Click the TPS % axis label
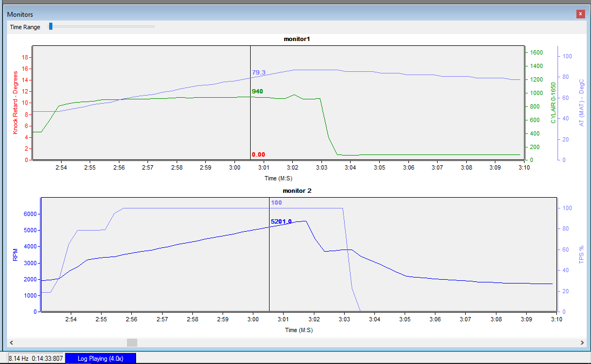This screenshot has width=591, height=364. click(x=581, y=254)
